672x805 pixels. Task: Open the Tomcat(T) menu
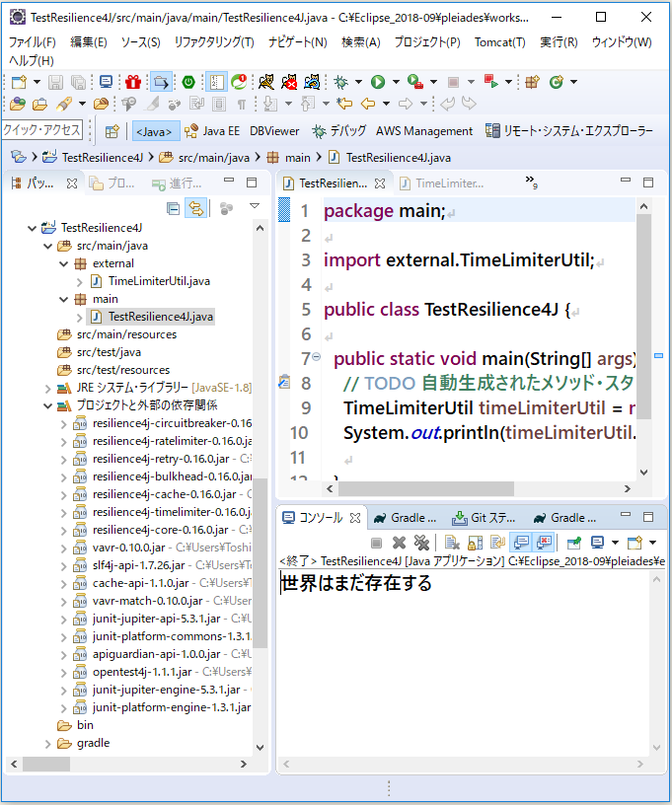click(x=500, y=42)
